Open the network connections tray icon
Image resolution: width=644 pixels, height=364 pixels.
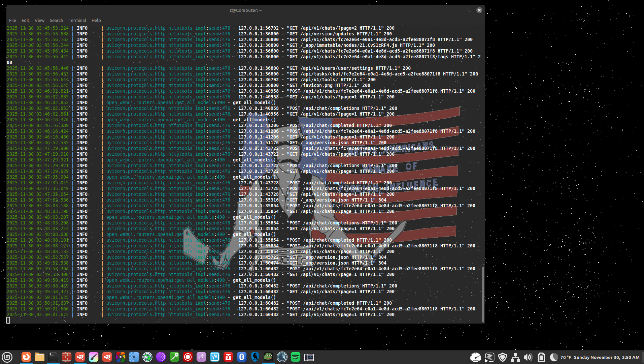pos(515,357)
